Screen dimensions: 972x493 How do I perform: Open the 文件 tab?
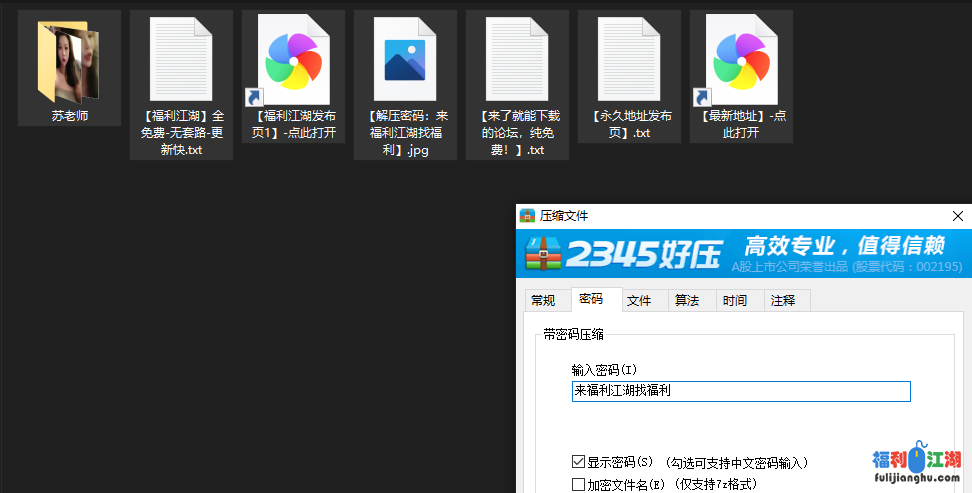click(639, 301)
